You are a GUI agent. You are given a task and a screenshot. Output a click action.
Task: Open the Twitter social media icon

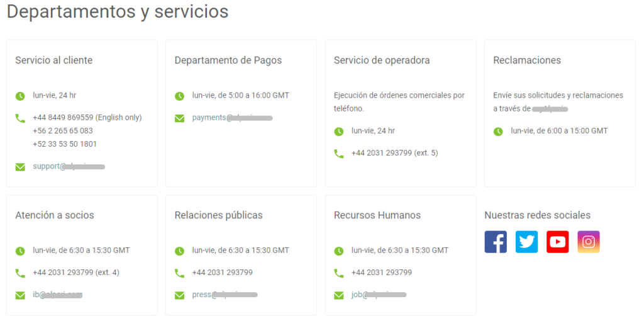click(526, 242)
